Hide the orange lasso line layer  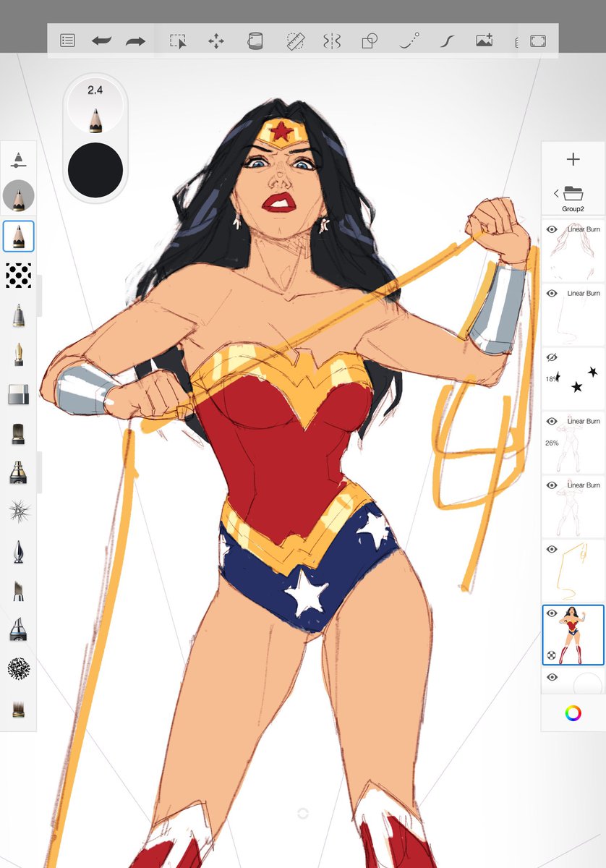tap(552, 550)
